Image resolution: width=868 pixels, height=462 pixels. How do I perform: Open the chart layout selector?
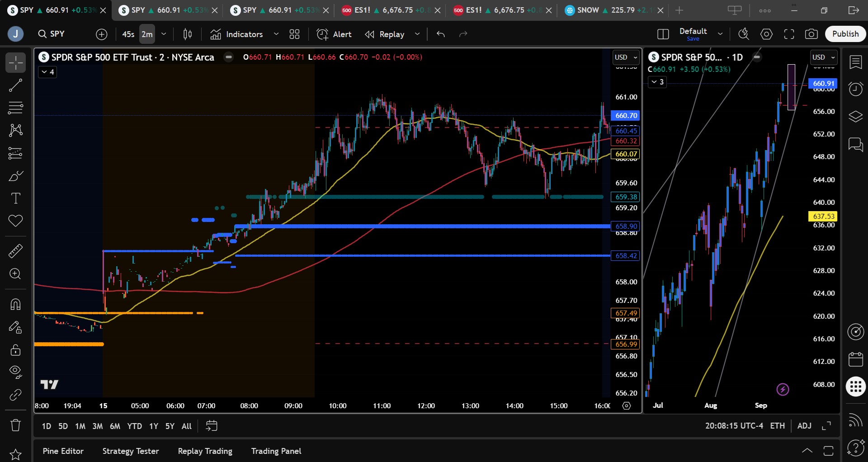click(x=663, y=34)
